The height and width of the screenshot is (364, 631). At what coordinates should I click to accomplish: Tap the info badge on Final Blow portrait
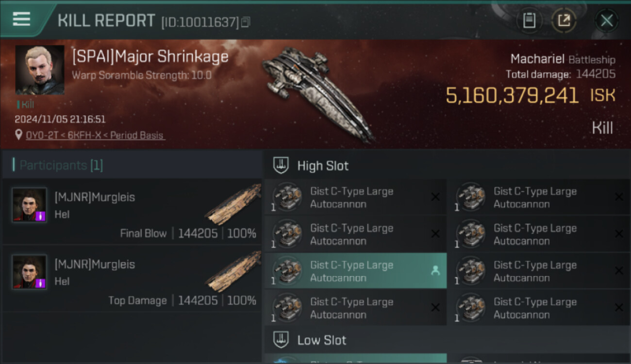[x=41, y=215]
